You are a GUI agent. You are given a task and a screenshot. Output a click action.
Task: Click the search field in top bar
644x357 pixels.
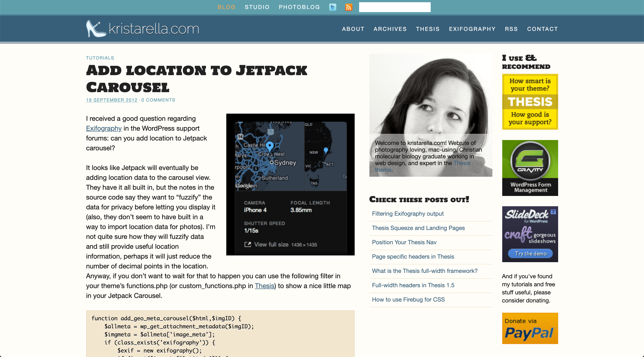pos(394,7)
